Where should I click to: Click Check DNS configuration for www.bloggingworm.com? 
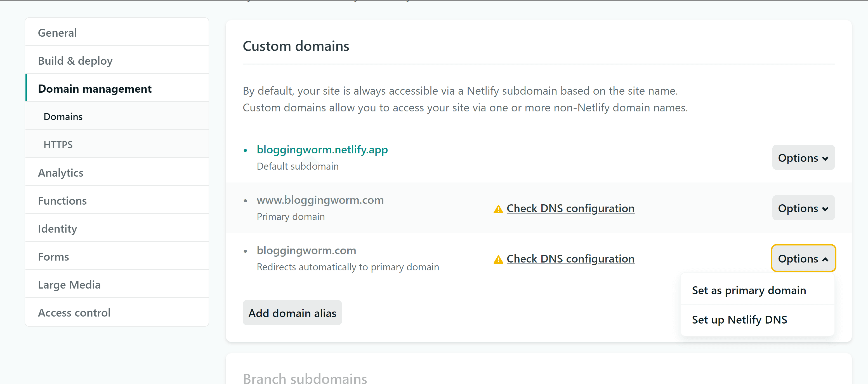(x=570, y=208)
